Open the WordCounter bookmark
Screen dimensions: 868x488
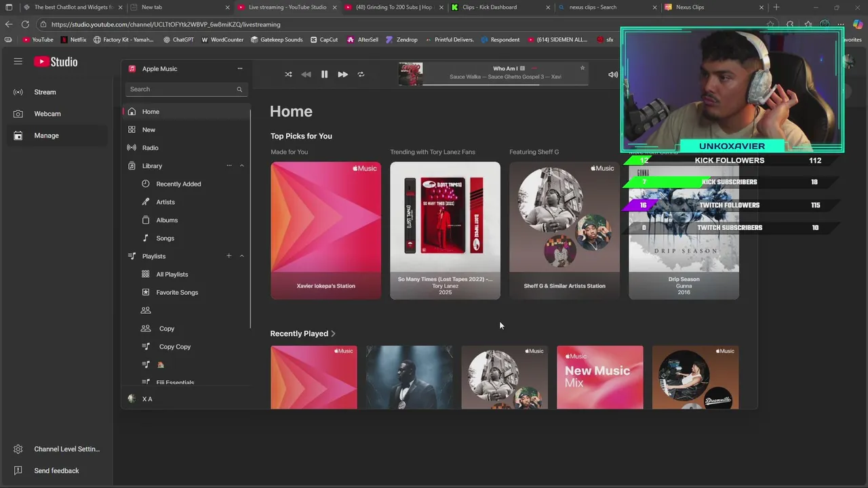pyautogui.click(x=222, y=40)
